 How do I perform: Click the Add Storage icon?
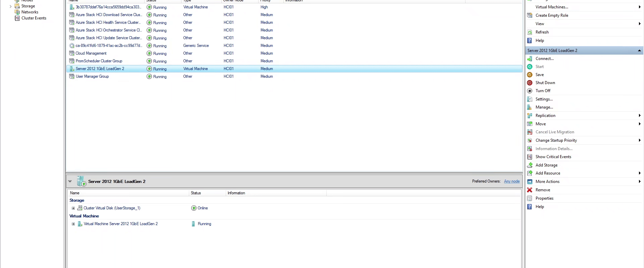[530, 165]
